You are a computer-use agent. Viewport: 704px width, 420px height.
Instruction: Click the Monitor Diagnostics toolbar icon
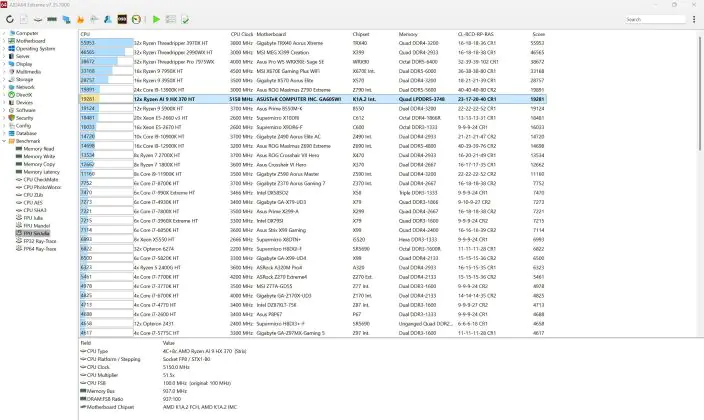pyautogui.click(x=94, y=19)
